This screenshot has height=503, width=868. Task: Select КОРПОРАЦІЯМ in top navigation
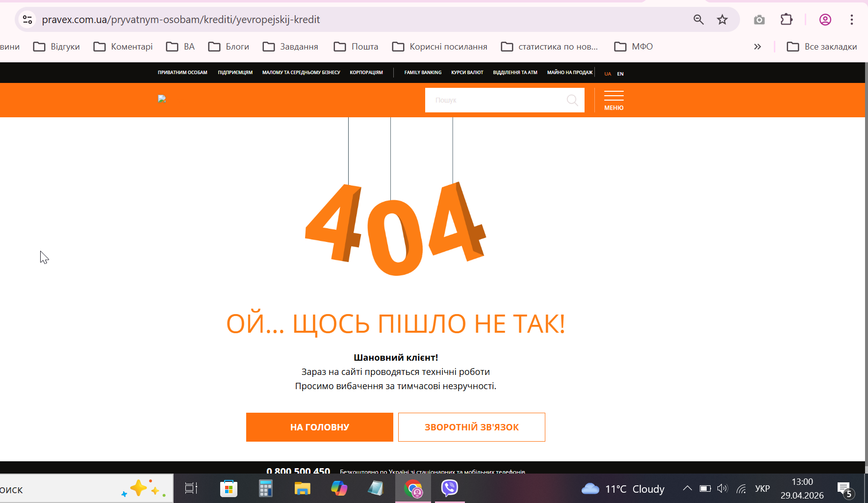point(366,73)
